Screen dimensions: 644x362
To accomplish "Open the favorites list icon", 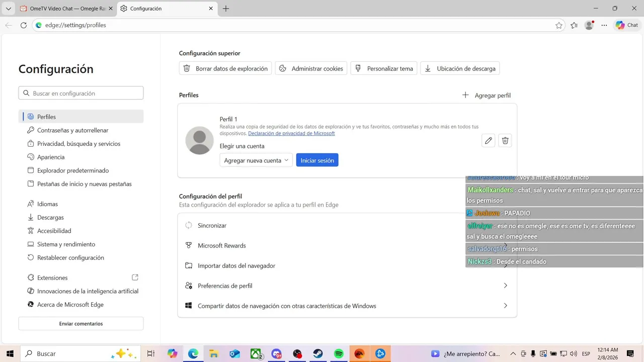I will (574, 25).
